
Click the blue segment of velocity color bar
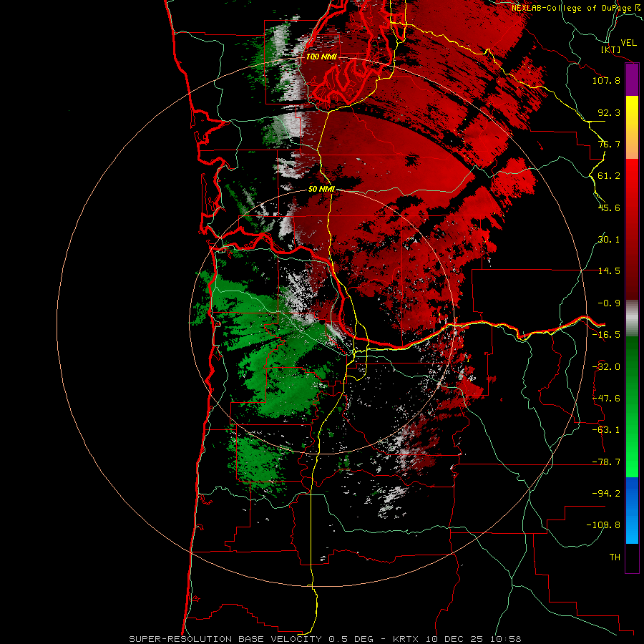[632, 510]
